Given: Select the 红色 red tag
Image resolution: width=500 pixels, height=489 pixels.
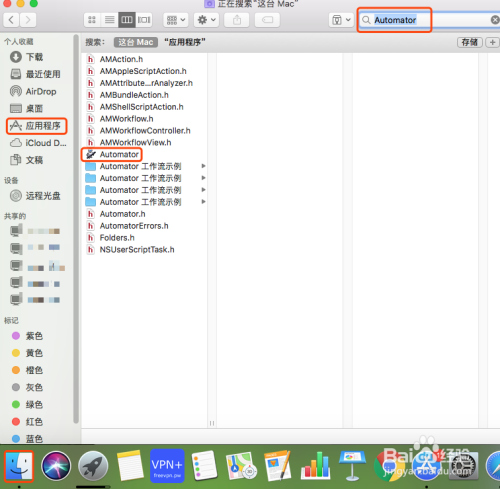Looking at the screenshot, I should [27, 422].
